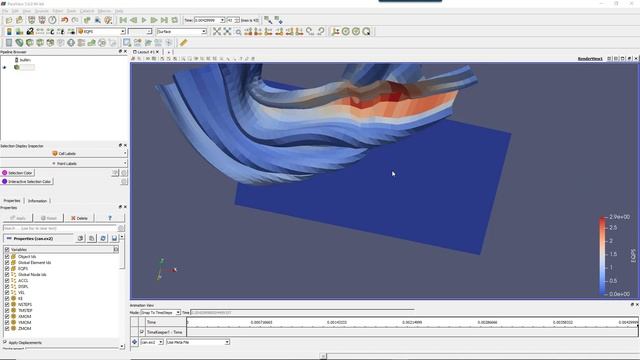This screenshot has height=360, width=640.
Task: Click the Zoom To Box magnifier icon
Action: [238, 31]
